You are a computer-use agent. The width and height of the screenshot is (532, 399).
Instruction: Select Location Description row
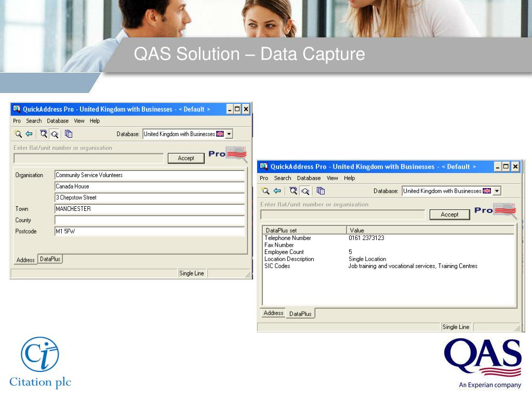click(389, 259)
